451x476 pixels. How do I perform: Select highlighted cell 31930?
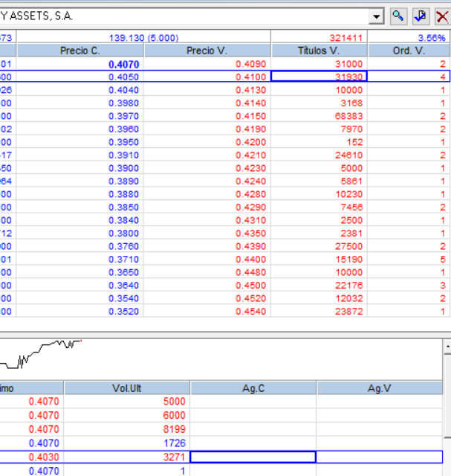[x=319, y=77]
